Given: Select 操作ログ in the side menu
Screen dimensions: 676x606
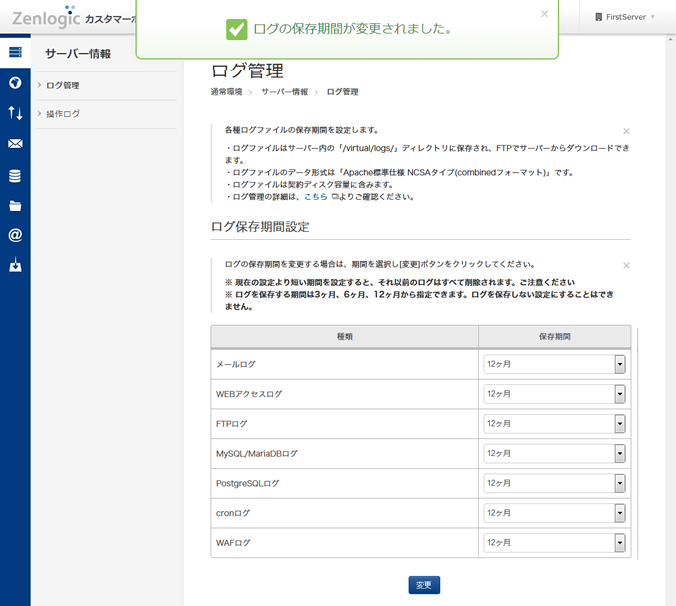Looking at the screenshot, I should (x=63, y=114).
